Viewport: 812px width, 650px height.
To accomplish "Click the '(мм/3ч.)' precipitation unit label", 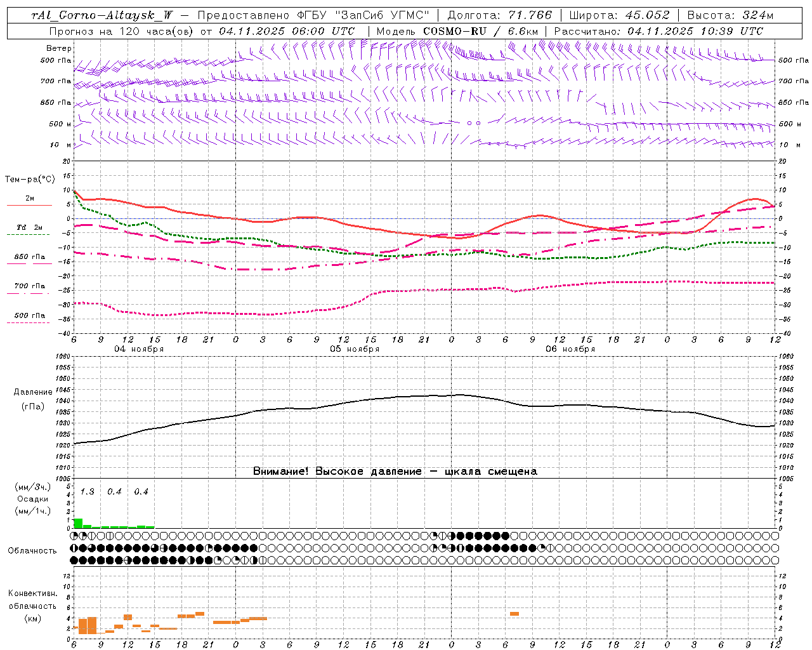I will point(32,487).
